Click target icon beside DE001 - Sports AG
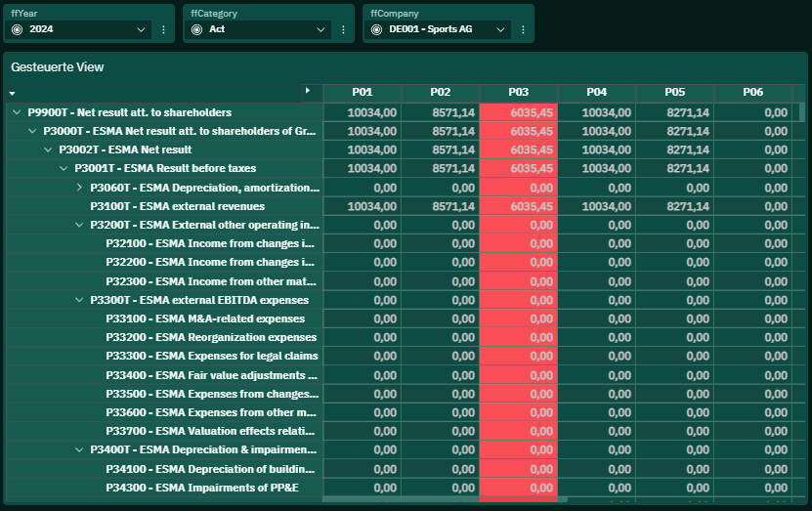Image resolution: width=812 pixels, height=511 pixels. click(x=376, y=29)
